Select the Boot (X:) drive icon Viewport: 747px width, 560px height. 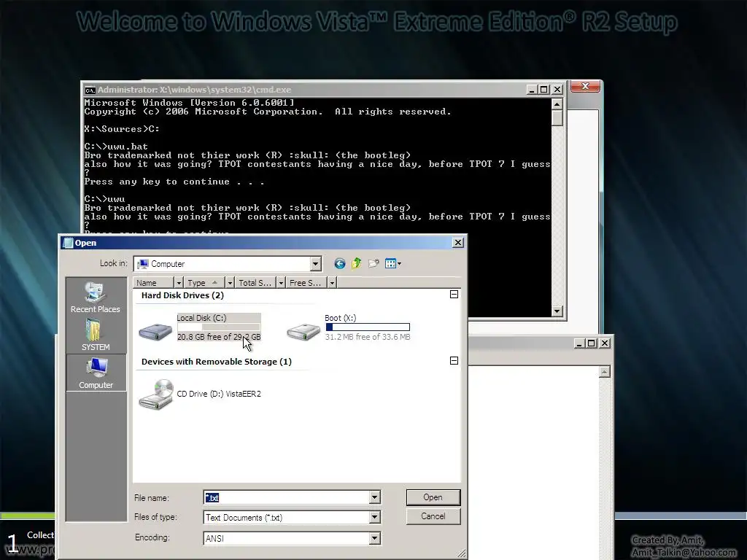point(303,330)
